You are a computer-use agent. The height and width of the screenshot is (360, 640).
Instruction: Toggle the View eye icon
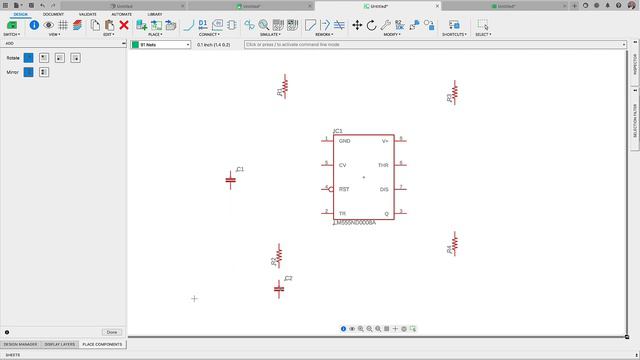click(x=49, y=25)
